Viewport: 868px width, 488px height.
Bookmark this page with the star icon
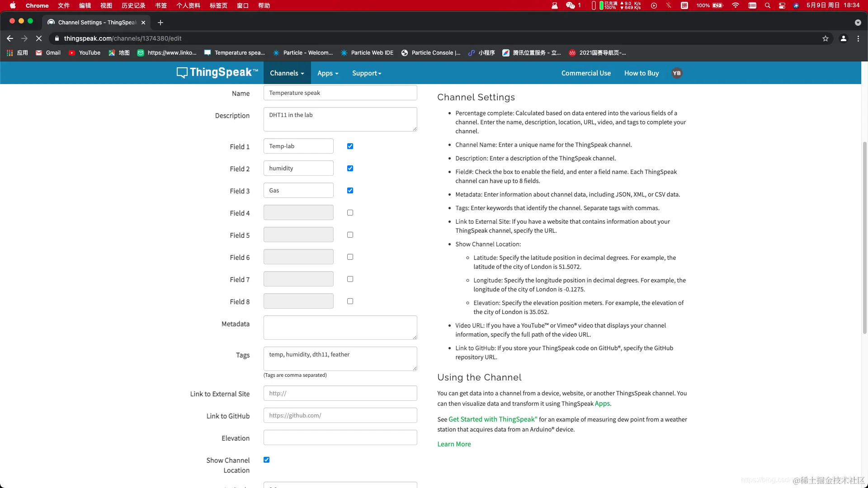[825, 38]
